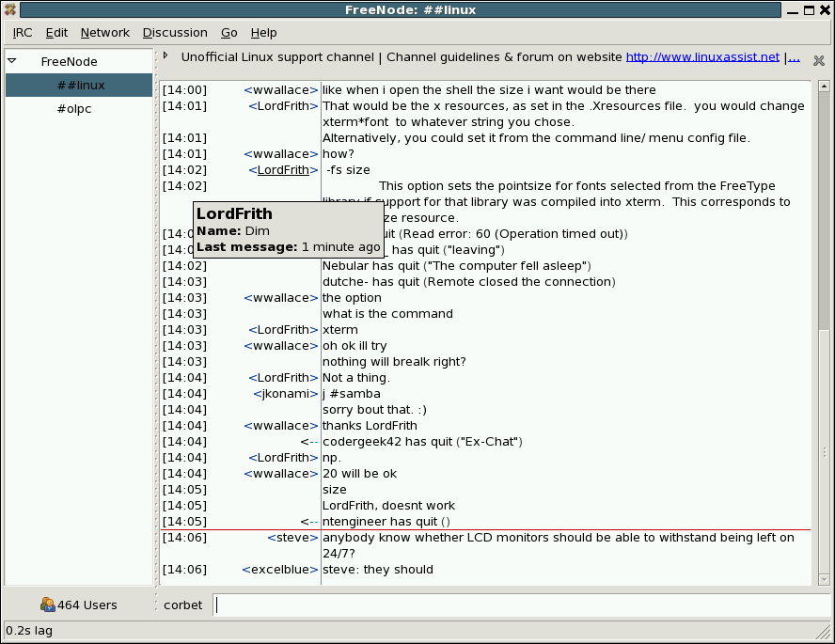Click the quit arrow beside codergeek42
Viewport: 835px width, 644px height.
click(x=308, y=442)
